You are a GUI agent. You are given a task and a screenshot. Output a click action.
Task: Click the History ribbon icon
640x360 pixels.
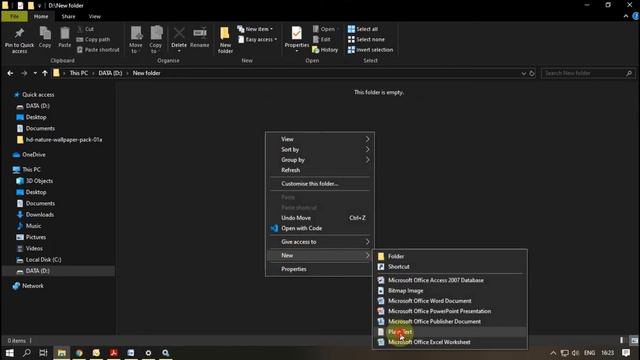tap(325, 50)
